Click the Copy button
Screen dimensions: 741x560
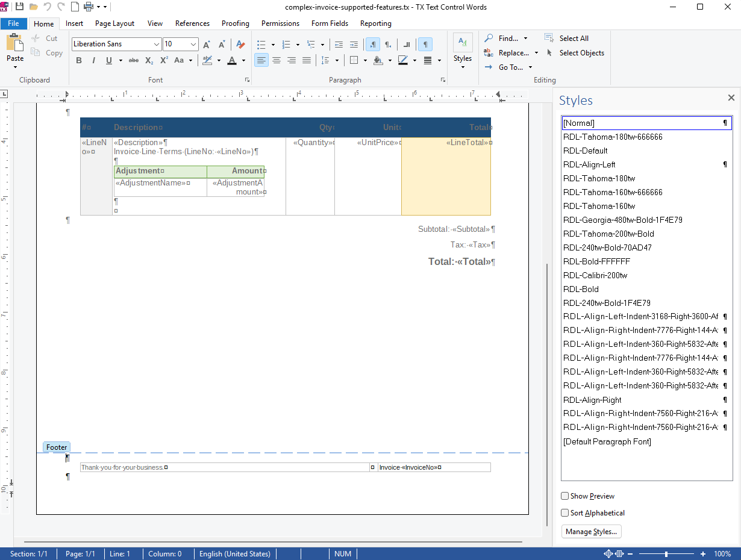(48, 53)
